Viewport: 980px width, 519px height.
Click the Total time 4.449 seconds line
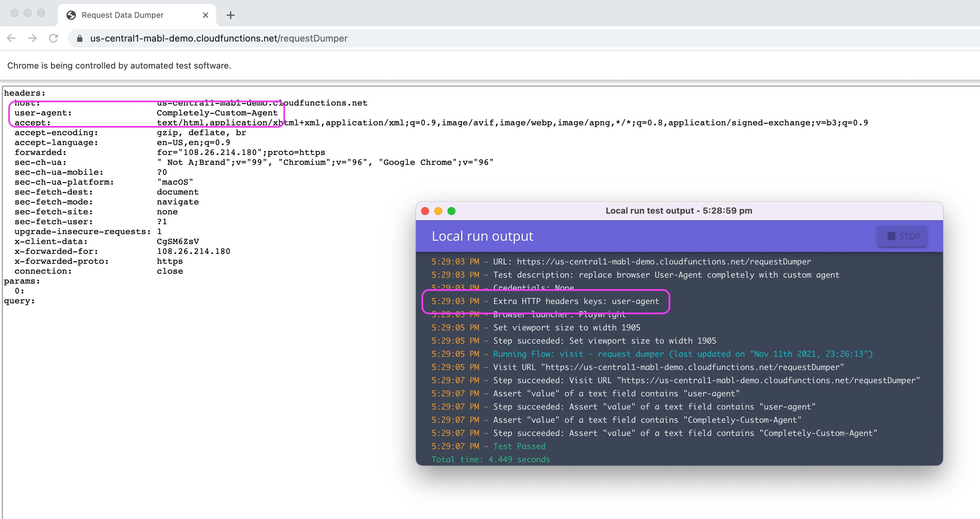pyautogui.click(x=491, y=460)
